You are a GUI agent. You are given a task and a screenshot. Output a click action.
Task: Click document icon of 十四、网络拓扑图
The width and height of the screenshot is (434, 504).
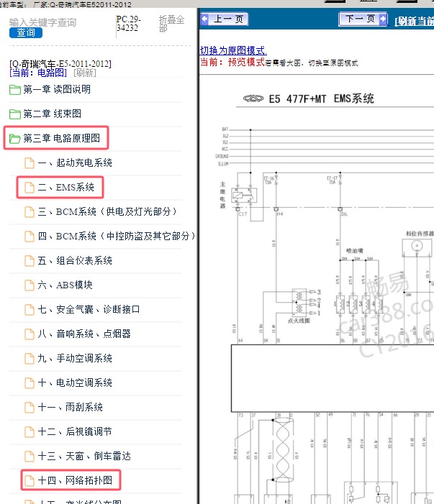[x=30, y=480]
